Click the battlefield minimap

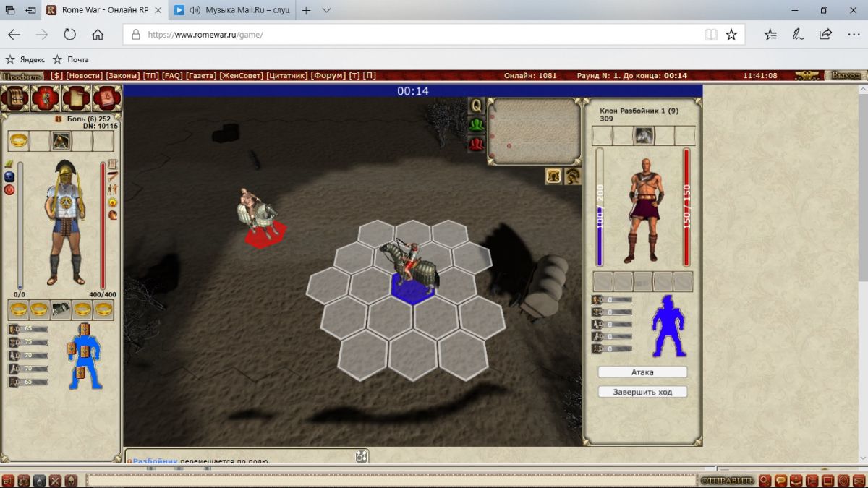pyautogui.click(x=534, y=130)
